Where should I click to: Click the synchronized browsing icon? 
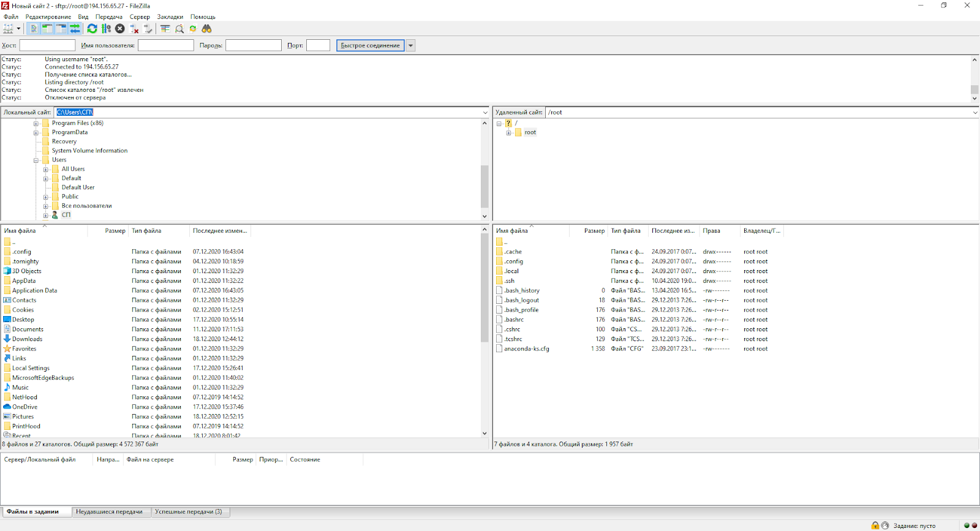pos(193,29)
